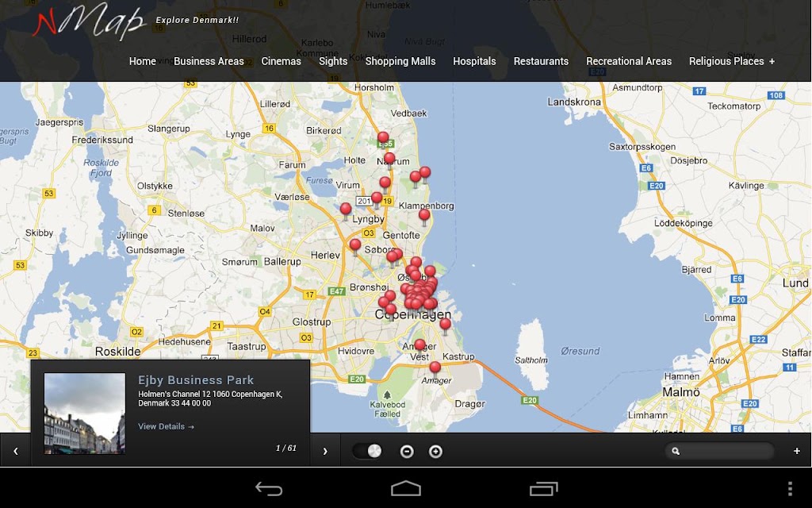Image resolution: width=812 pixels, height=508 pixels.
Task: Open the Android overflow menu dots
Action: (x=790, y=488)
